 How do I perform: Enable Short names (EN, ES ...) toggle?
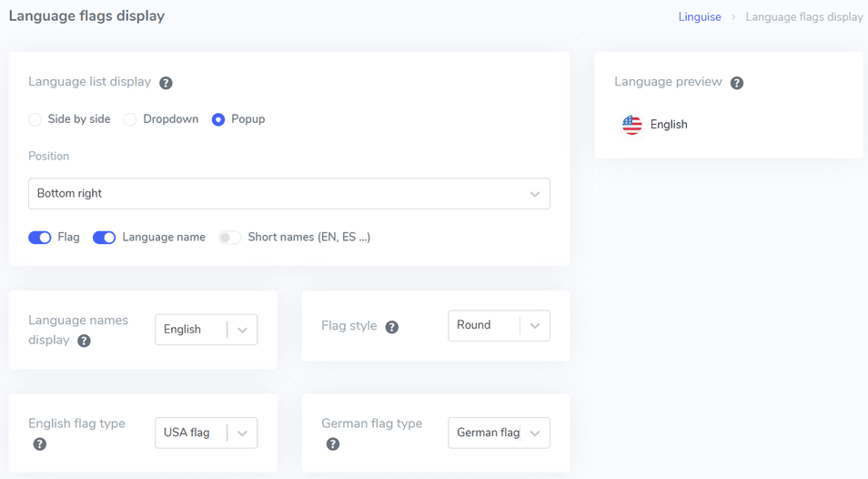(229, 238)
